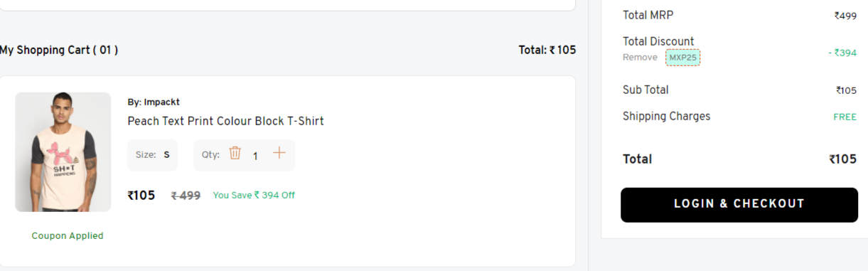Select the FREE shipping charges value
This screenshot has width=868, height=271.
[845, 117]
